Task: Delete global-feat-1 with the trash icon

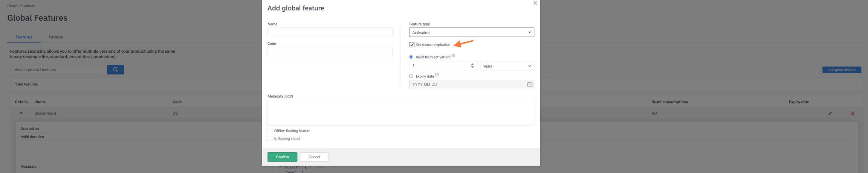Action: coord(853,113)
